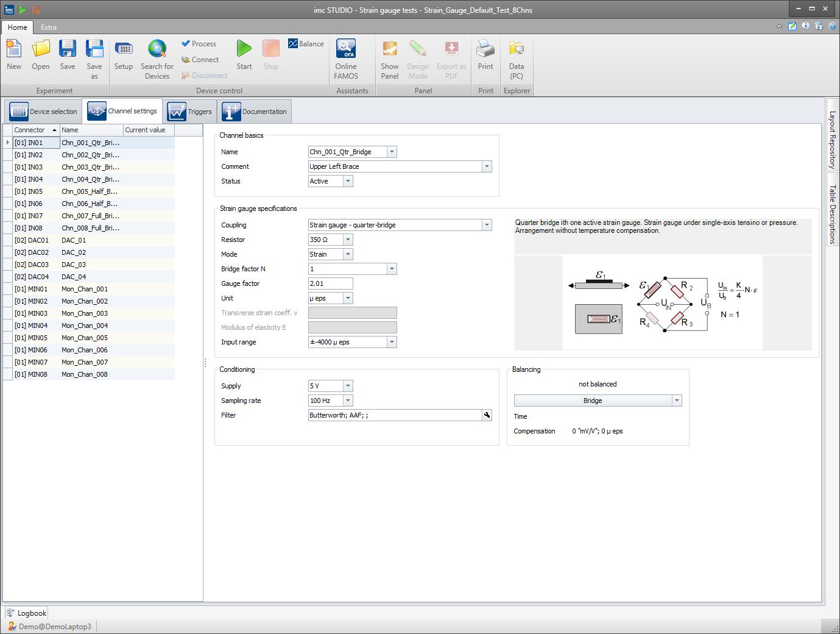Image resolution: width=840 pixels, height=634 pixels.
Task: Open the Sampling rate dropdown
Action: point(348,401)
